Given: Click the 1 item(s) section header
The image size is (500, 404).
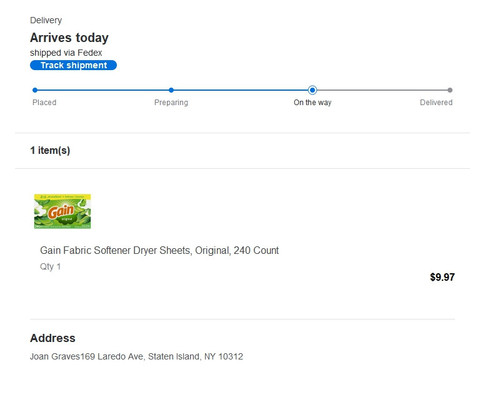Looking at the screenshot, I should click(x=50, y=150).
